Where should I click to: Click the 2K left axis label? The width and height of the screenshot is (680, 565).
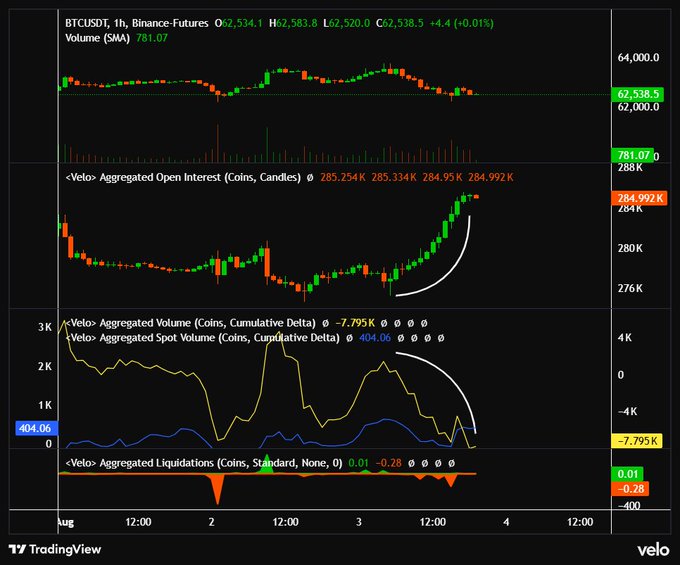pyautogui.click(x=45, y=367)
